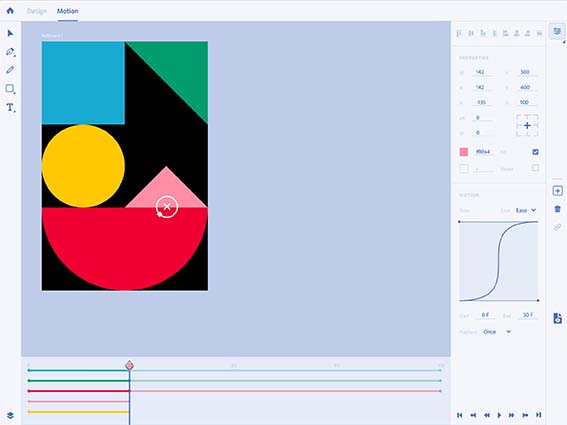The image size is (567, 425).
Task: Select the arrow selection tool
Action: (x=10, y=33)
